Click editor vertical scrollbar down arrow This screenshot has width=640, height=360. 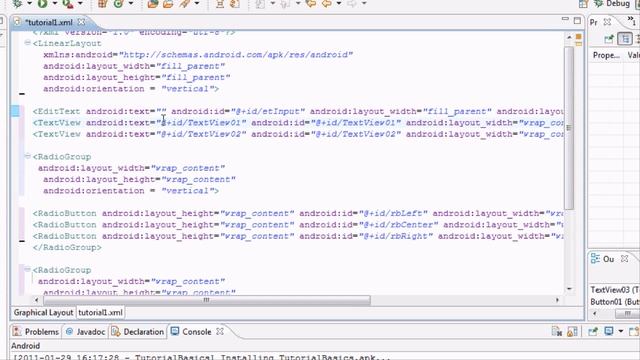click(x=569, y=289)
